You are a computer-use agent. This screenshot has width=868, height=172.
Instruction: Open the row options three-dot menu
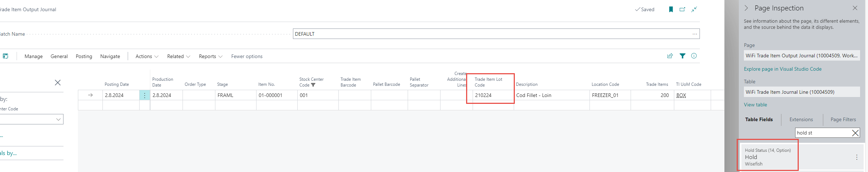tap(145, 95)
